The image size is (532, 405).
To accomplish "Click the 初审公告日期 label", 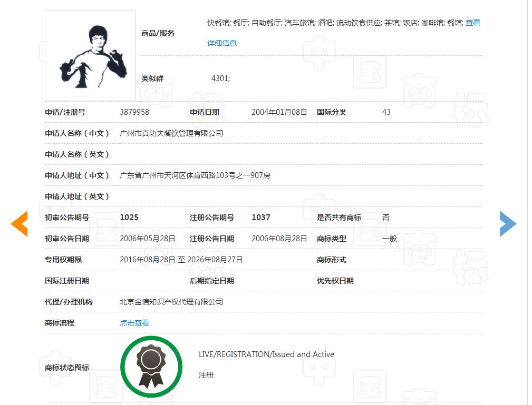I will point(67,239).
